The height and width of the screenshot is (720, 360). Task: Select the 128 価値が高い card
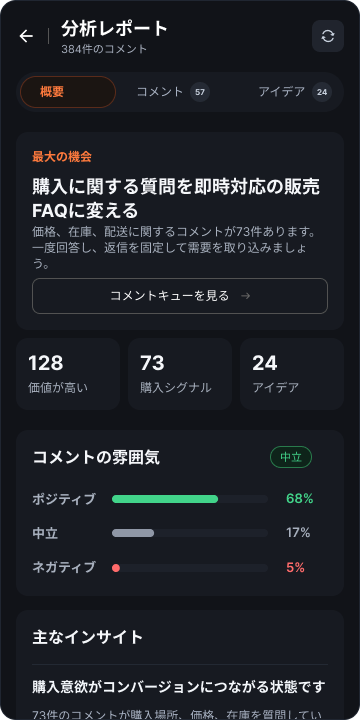68,374
